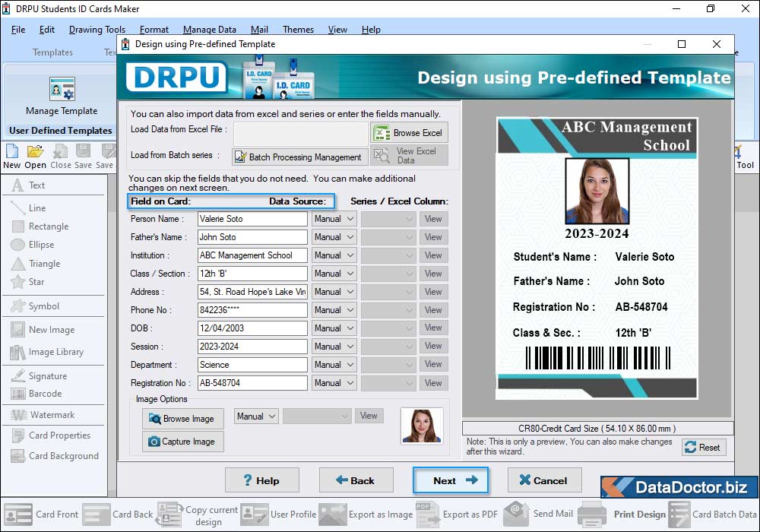Open the Themes menu

(x=298, y=30)
